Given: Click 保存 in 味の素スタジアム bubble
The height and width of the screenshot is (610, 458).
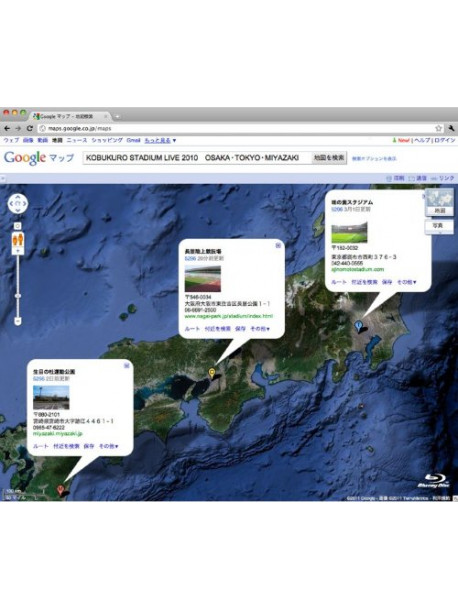Looking at the screenshot, I should 387,282.
